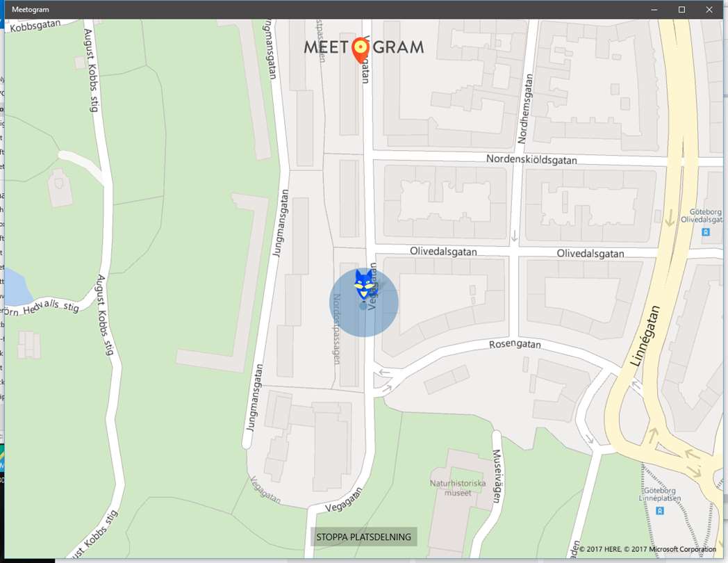Stop sharing with Stoppa Platsdelning button

(x=363, y=537)
